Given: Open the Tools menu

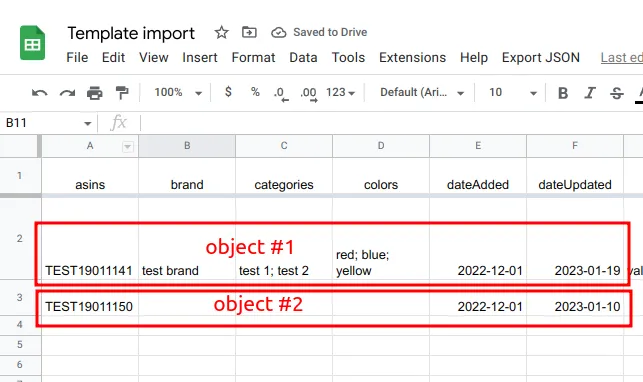Looking at the screenshot, I should (348, 57).
